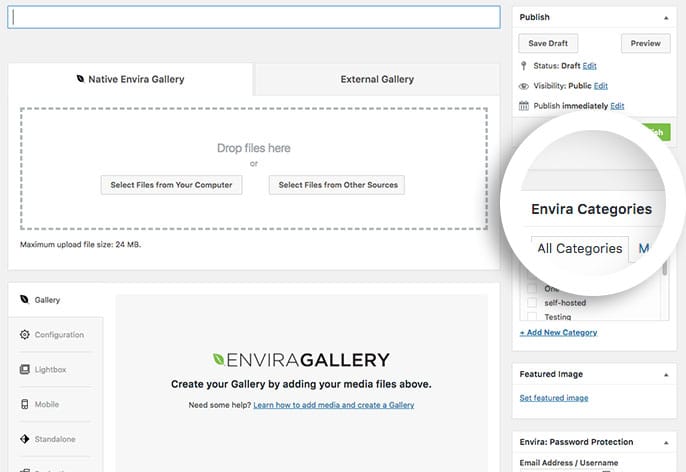Collapse the Publish panel

(666, 18)
